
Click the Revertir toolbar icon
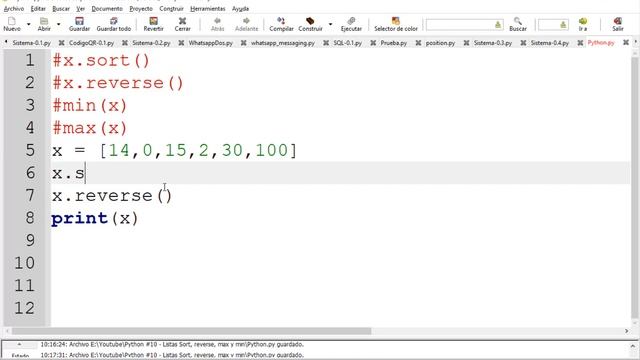153,24
